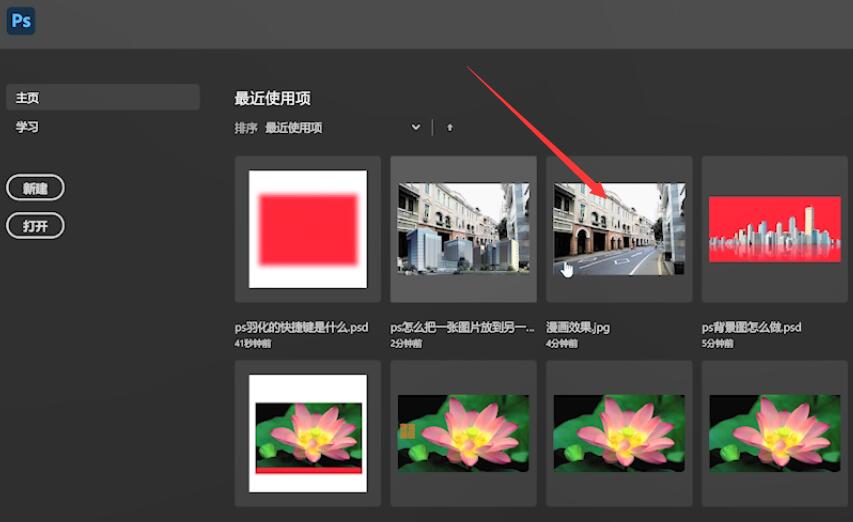853x522 pixels.
Task: Click the 打开 button
Action: click(35, 225)
